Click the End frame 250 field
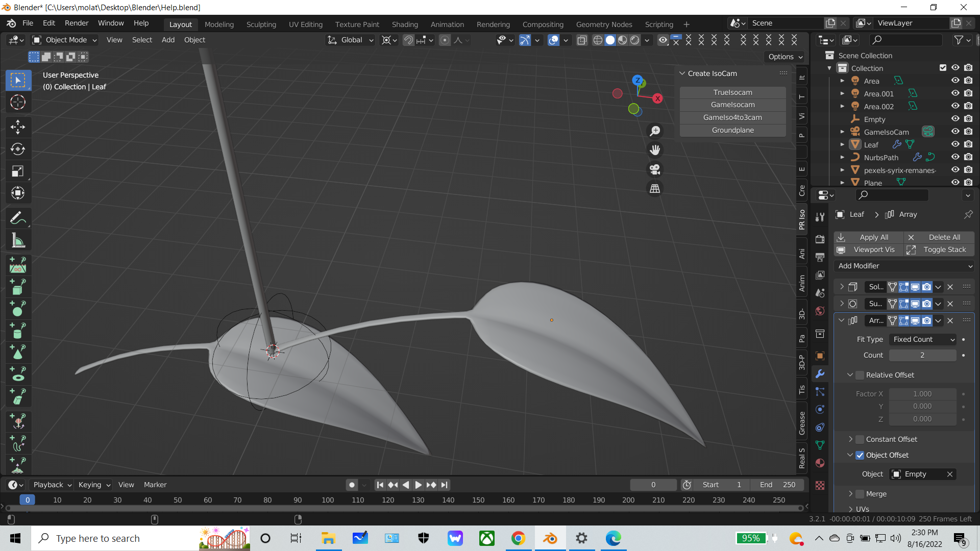This screenshot has width=980, height=551. [777, 485]
